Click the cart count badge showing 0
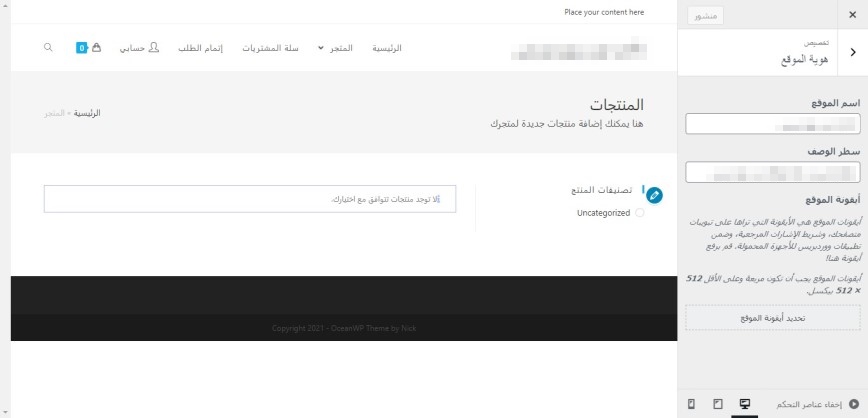The width and height of the screenshot is (868, 418). point(82,48)
